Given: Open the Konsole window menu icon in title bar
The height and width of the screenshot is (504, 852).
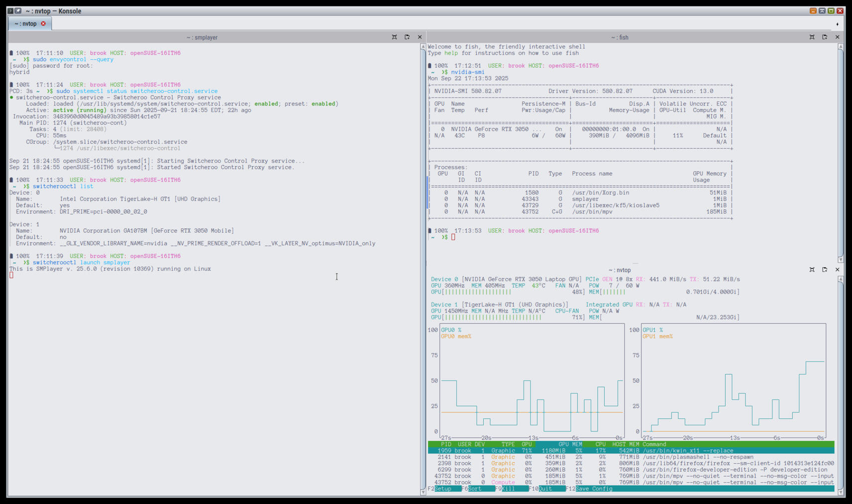Looking at the screenshot, I should click(x=10, y=10).
